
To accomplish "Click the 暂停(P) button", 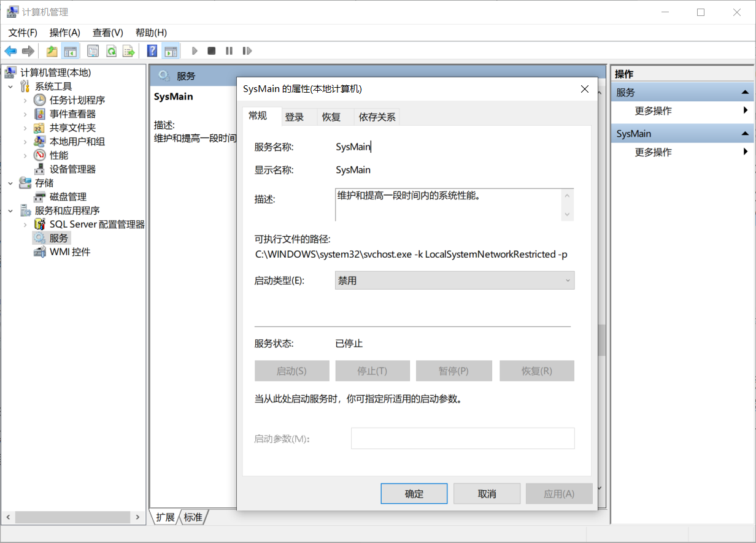I will tap(454, 371).
